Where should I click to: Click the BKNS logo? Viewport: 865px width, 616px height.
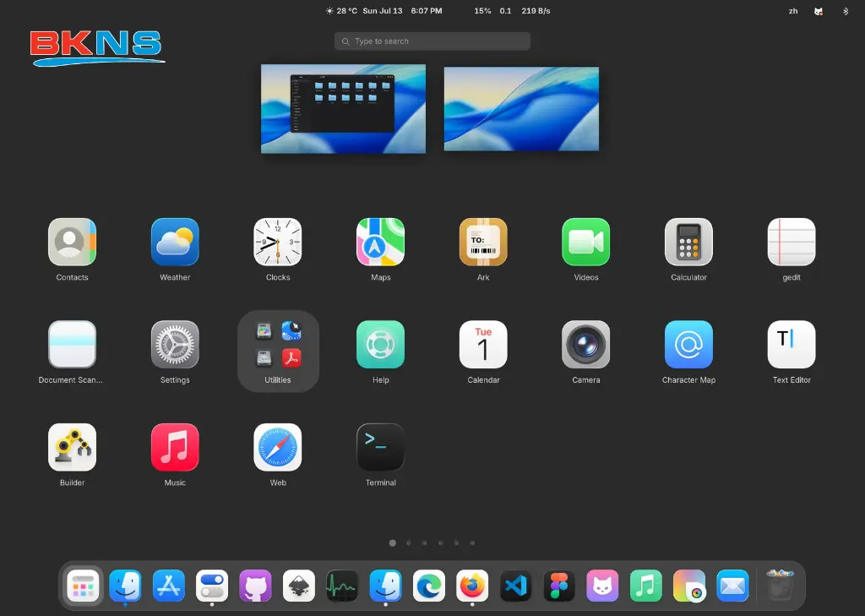point(95,48)
